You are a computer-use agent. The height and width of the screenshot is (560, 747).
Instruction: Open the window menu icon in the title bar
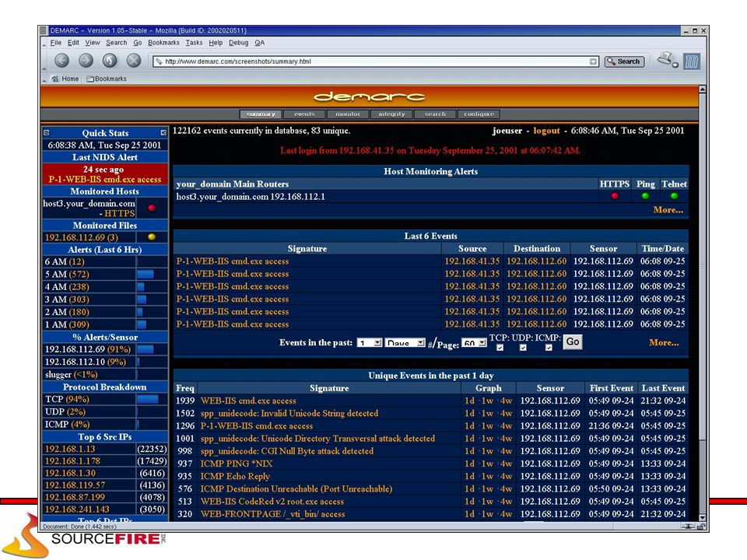tap(44, 30)
